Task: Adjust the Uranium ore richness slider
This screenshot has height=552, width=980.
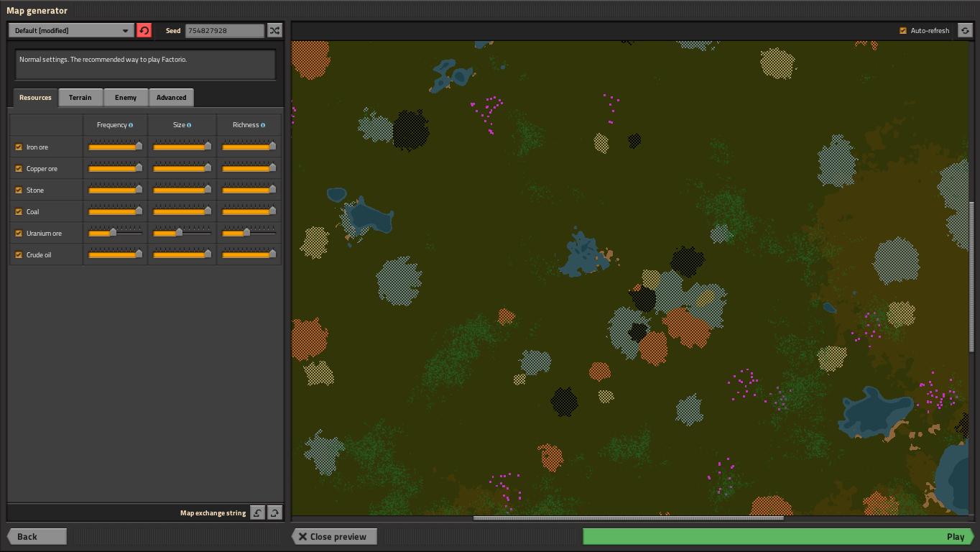Action: pos(249,233)
